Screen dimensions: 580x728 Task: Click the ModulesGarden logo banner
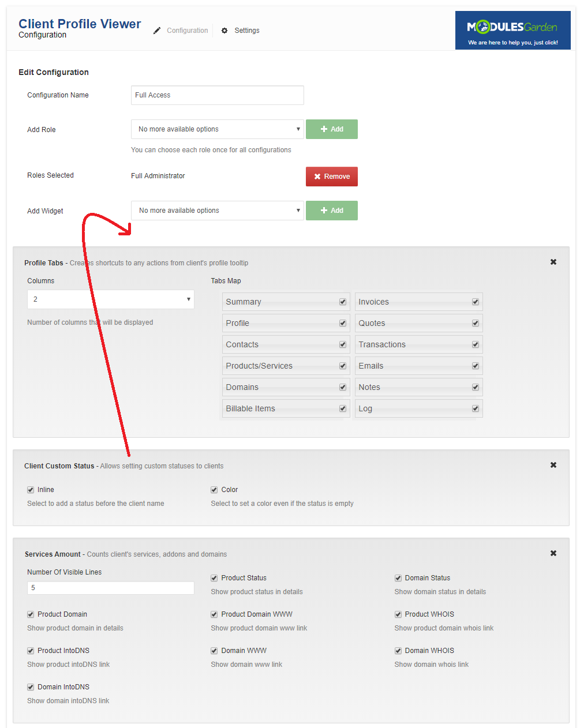512,30
